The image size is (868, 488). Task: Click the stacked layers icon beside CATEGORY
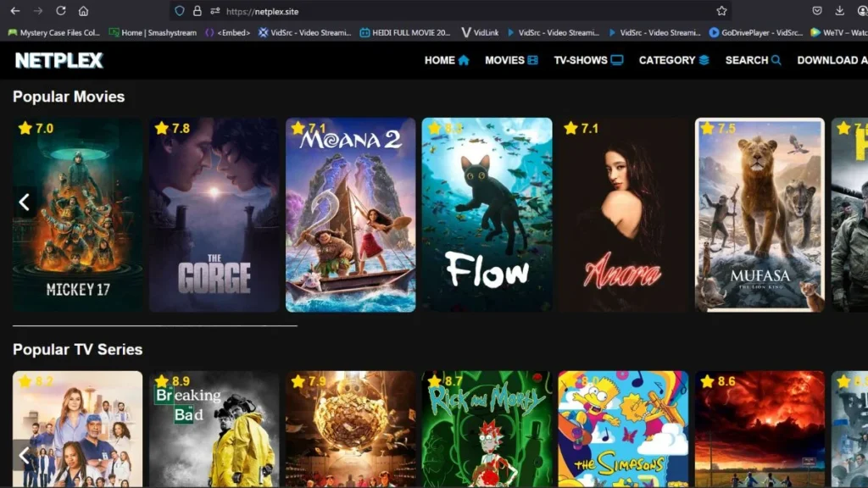click(x=704, y=60)
